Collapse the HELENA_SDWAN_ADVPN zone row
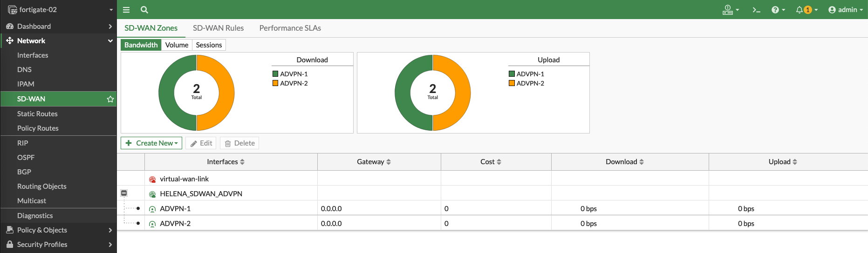The height and width of the screenshot is (253, 868). [124, 193]
